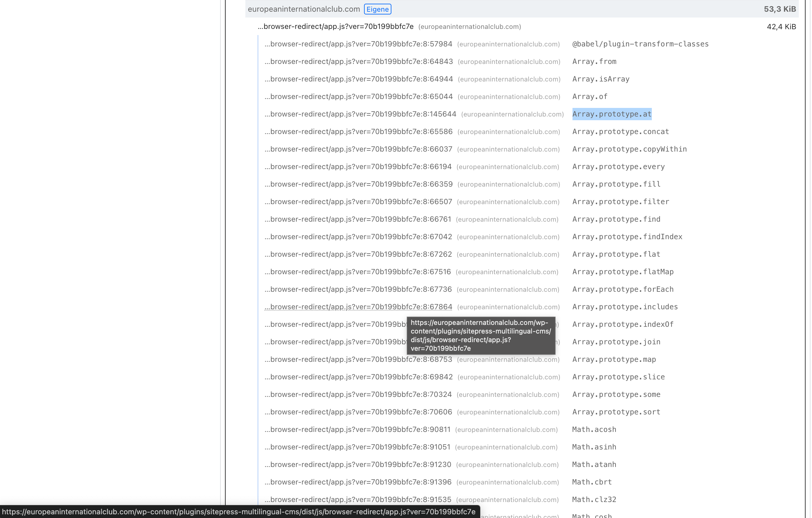Open the app.js link ending 8:66761
Viewport: 812px width, 518px height.
pyautogui.click(x=358, y=219)
